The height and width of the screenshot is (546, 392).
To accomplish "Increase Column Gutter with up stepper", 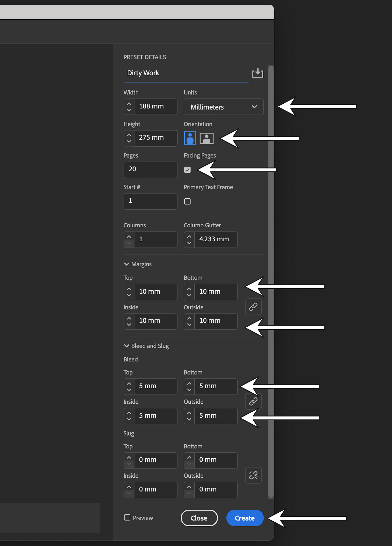I will coord(189,237).
